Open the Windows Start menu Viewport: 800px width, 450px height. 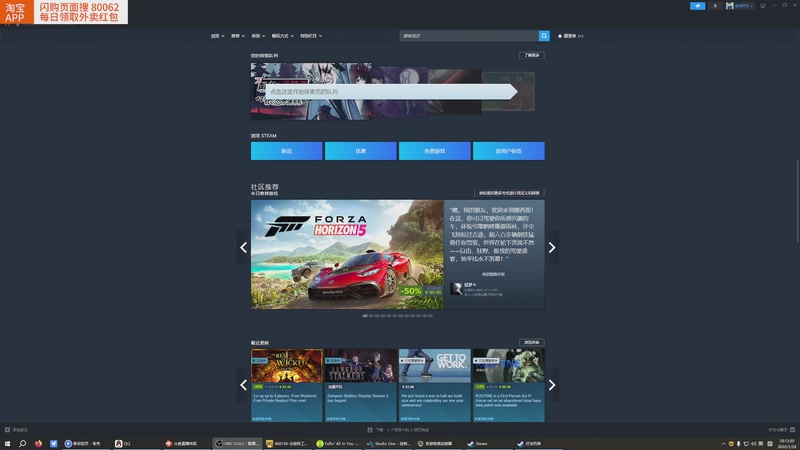click(7, 443)
